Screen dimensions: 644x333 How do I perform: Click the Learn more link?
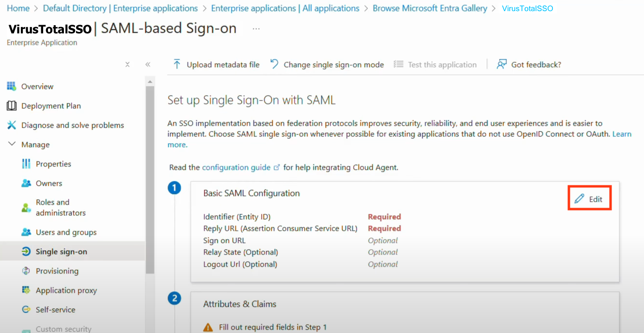pyautogui.click(x=622, y=134)
